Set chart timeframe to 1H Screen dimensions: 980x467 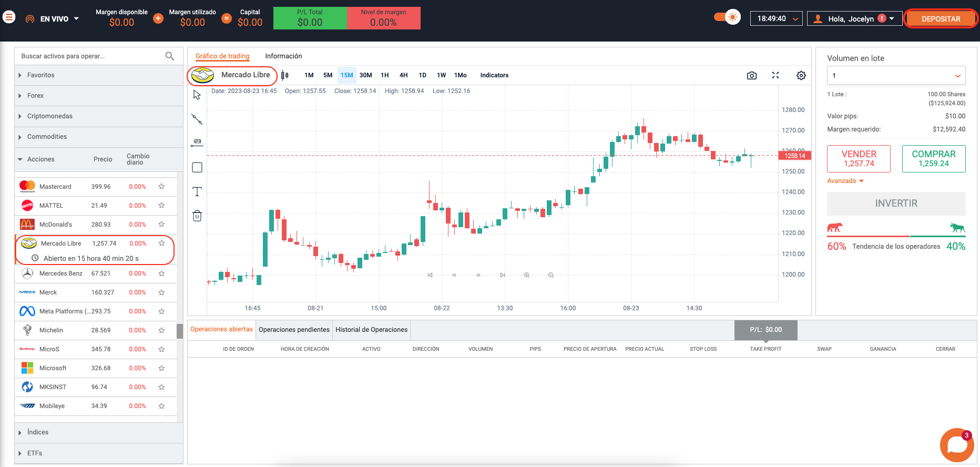(385, 75)
